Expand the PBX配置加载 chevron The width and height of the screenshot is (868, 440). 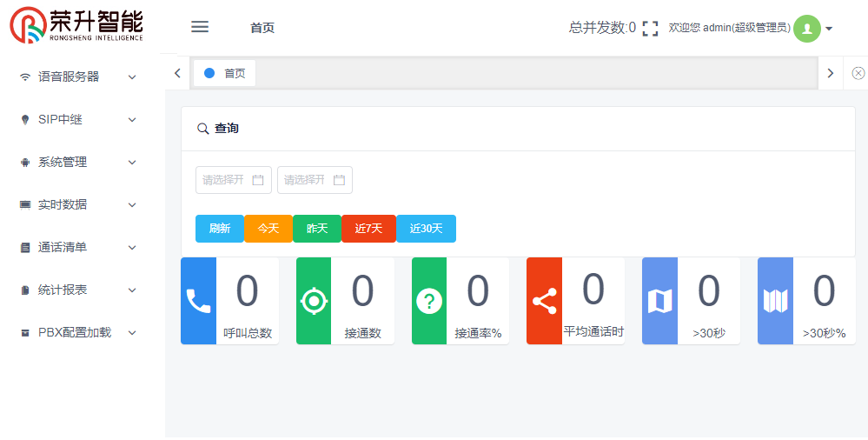[x=132, y=333]
